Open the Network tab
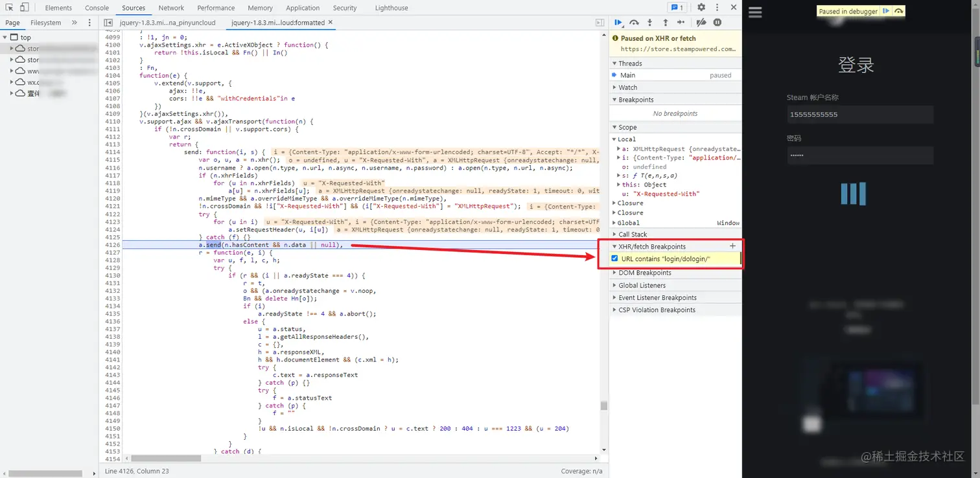 171,8
